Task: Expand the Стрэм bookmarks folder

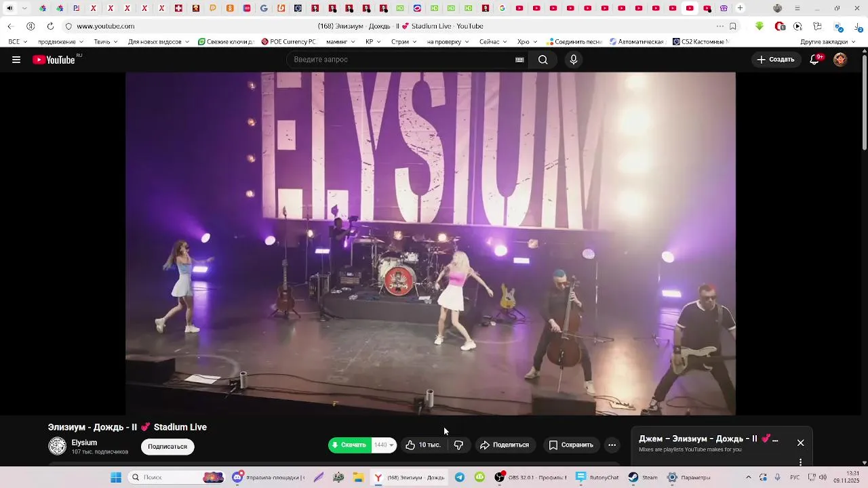Action: (404, 41)
